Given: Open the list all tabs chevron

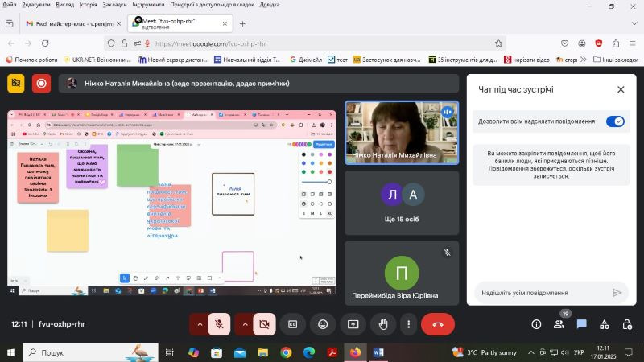Looking at the screenshot, I should pos(634,24).
